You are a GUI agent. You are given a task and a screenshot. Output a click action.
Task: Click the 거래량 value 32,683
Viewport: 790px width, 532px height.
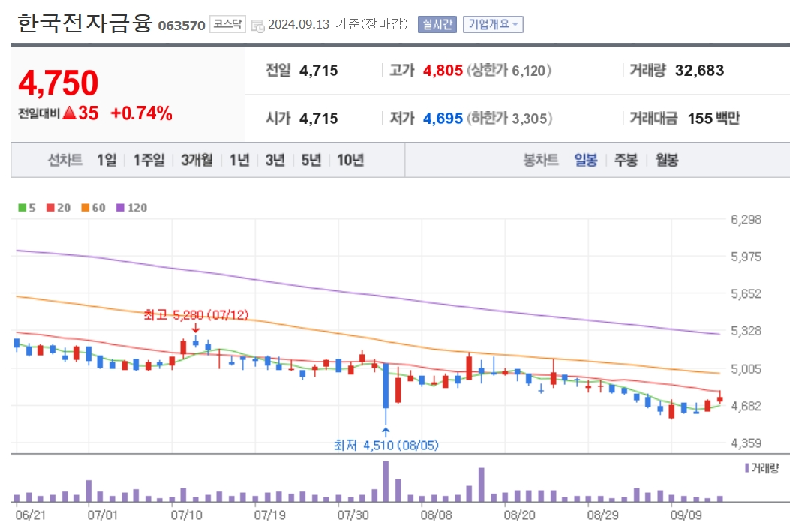pos(699,70)
